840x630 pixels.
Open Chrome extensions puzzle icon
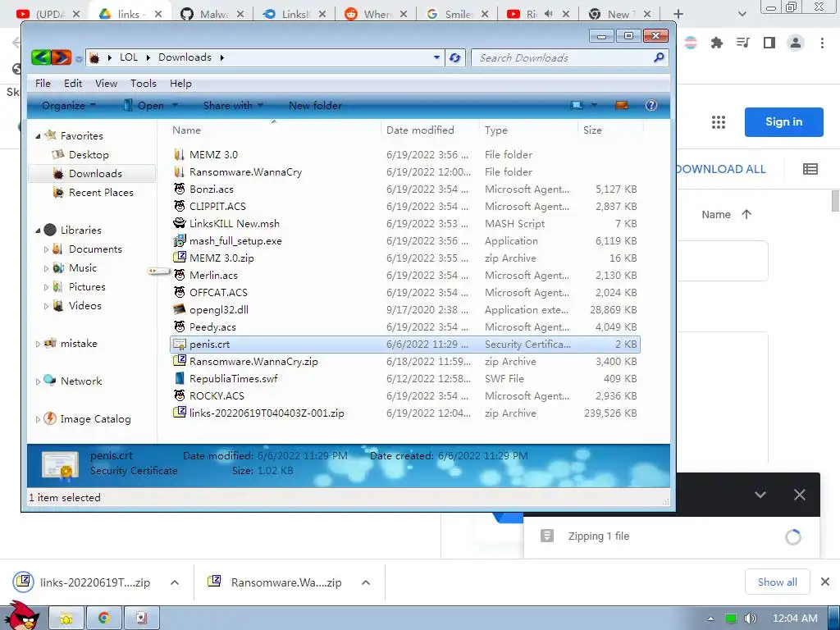pyautogui.click(x=716, y=43)
